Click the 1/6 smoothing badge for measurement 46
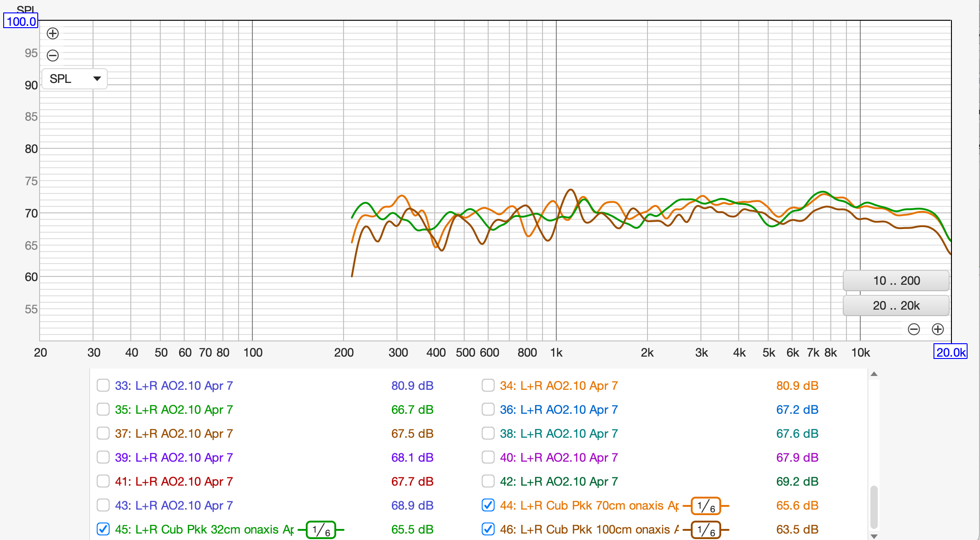 click(706, 530)
